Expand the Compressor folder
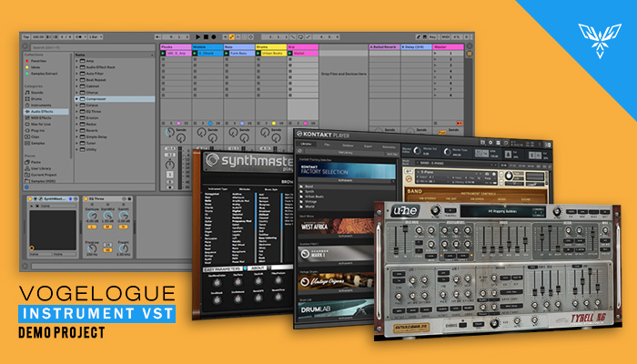This screenshot has width=637, height=364. 76,98
